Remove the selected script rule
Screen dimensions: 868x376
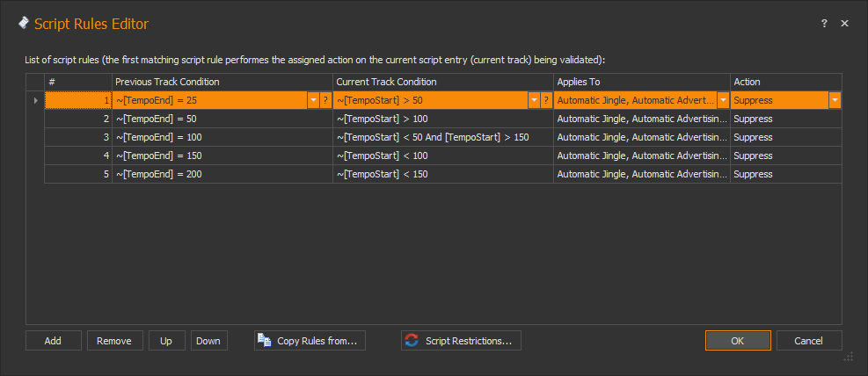[114, 341]
